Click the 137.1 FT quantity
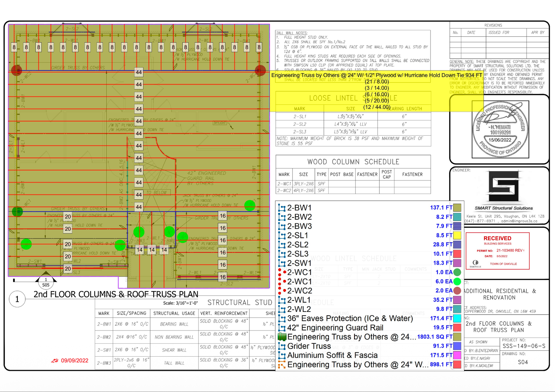Screen dimensions: 555x392 point(441,207)
